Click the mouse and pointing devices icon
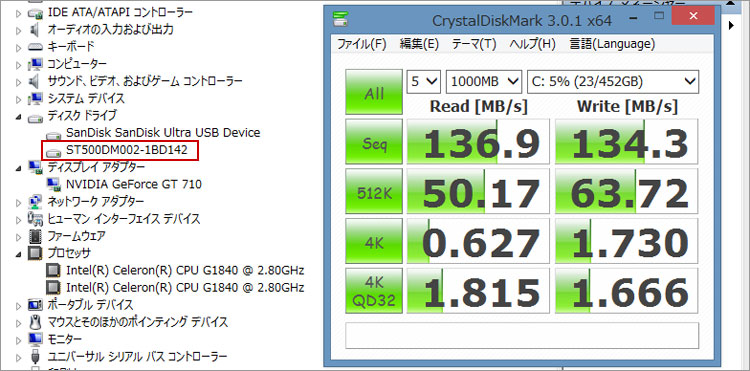This screenshot has height=371, width=750. coord(35,322)
